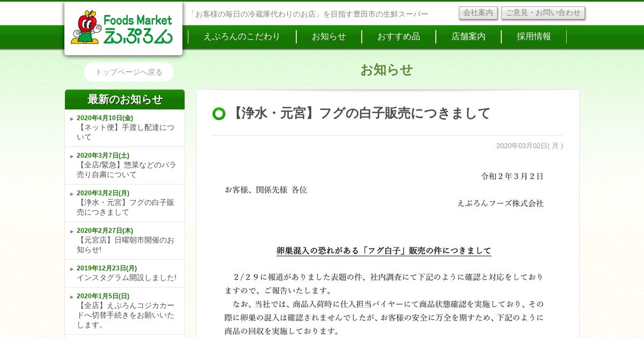Click arrow bullet beside 2020年3月7日(土)
The width and height of the screenshot is (644, 338).
point(72,156)
